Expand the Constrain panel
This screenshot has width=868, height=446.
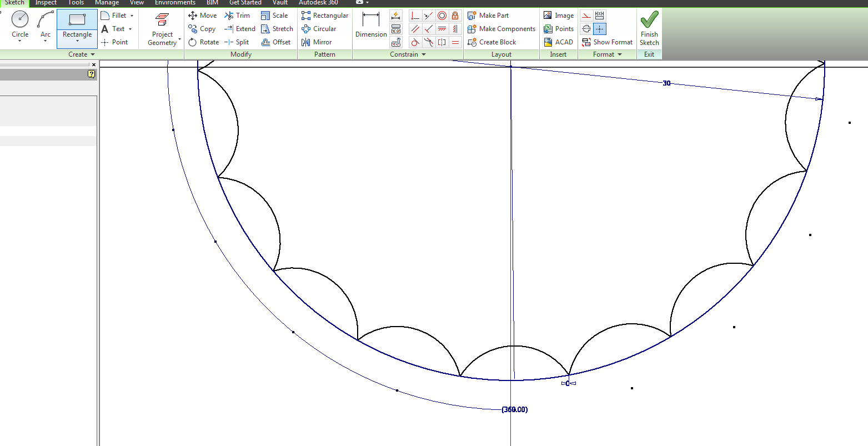click(408, 54)
